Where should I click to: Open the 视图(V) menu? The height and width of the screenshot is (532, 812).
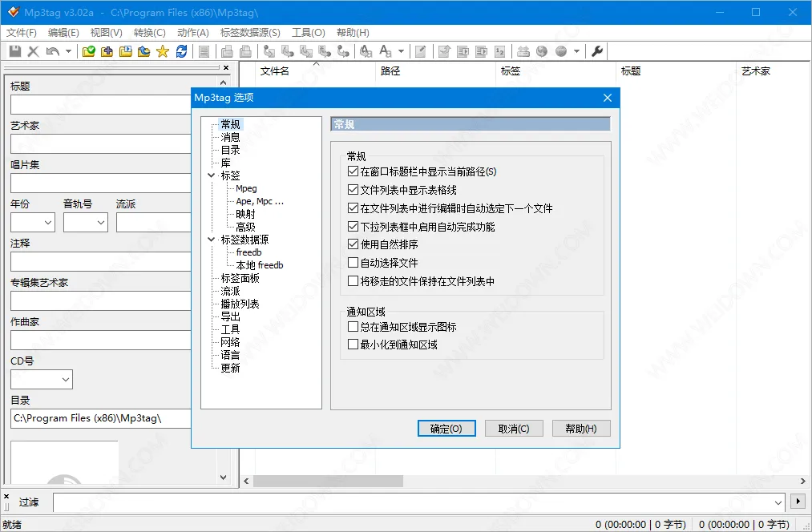click(106, 33)
